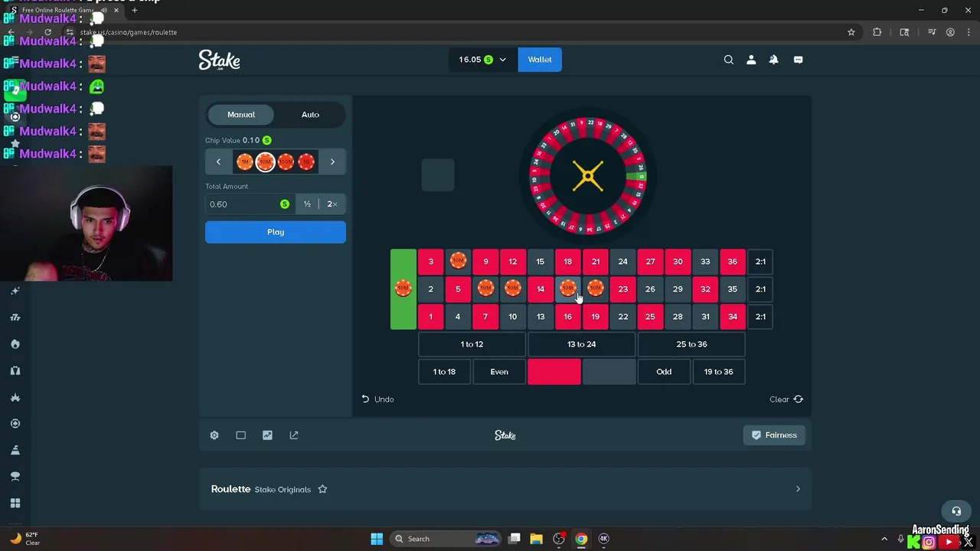Viewport: 980px width, 551px height.
Task: Bet on the red color box
Action: [x=554, y=372]
